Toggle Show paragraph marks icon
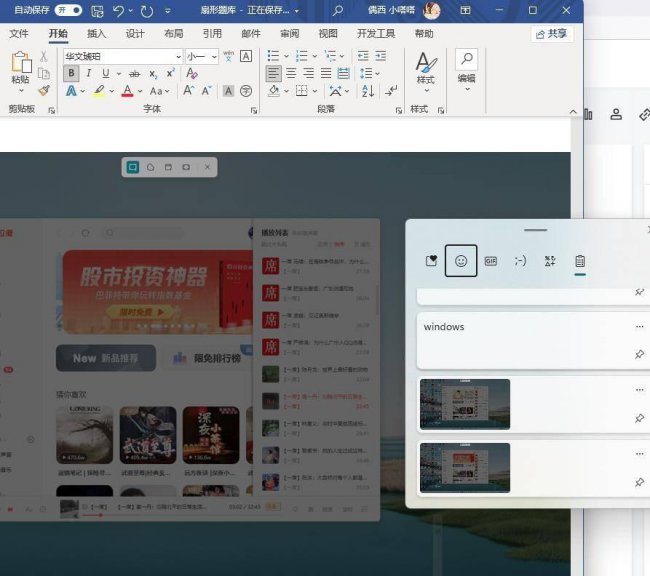This screenshot has width=650, height=576. click(x=391, y=91)
